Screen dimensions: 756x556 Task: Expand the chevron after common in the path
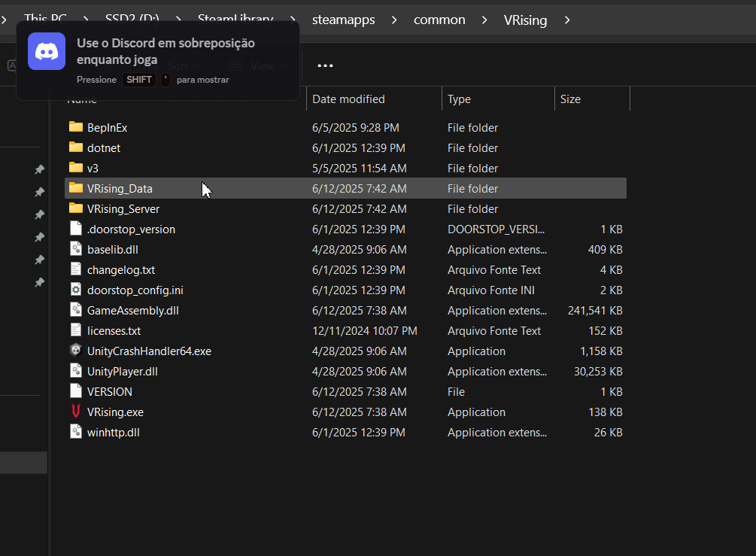pyautogui.click(x=484, y=20)
